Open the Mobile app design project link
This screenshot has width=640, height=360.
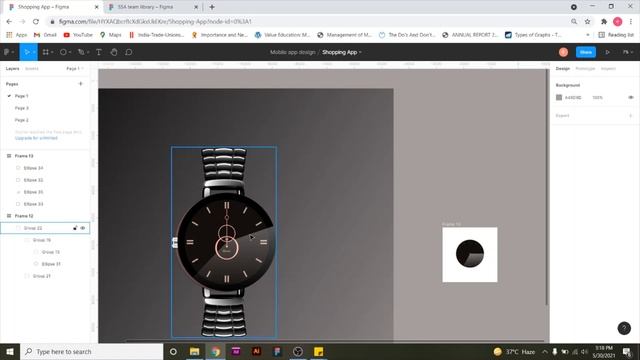(x=293, y=52)
